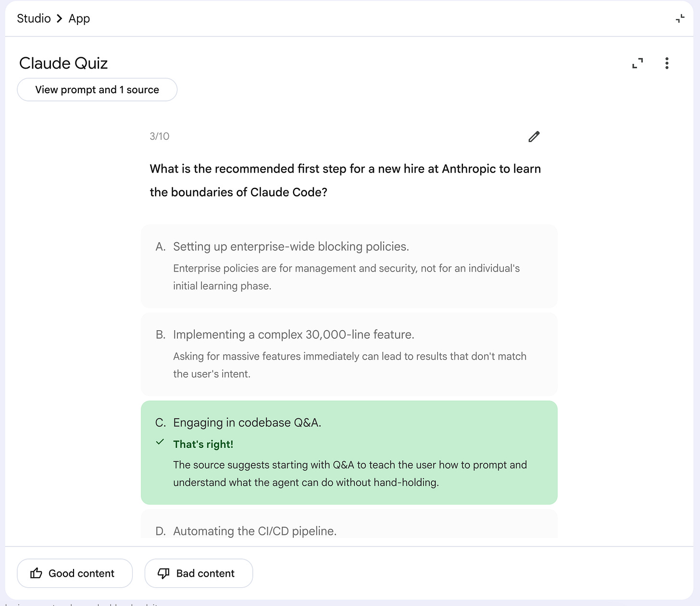Click the thumbs up icon

[x=36, y=573]
